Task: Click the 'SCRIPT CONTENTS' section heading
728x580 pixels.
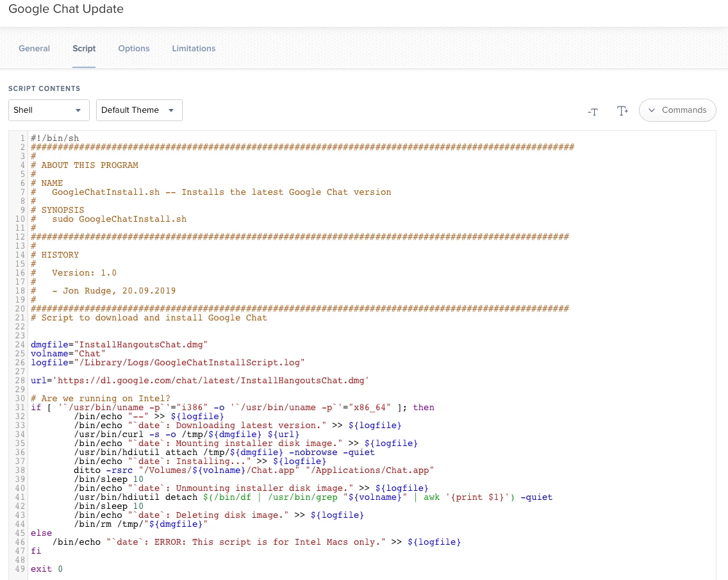Action: pos(44,88)
